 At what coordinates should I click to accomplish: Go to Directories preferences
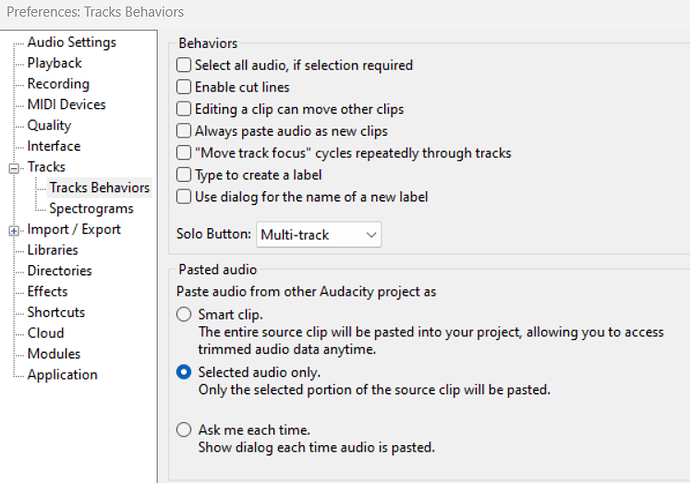[x=59, y=271]
